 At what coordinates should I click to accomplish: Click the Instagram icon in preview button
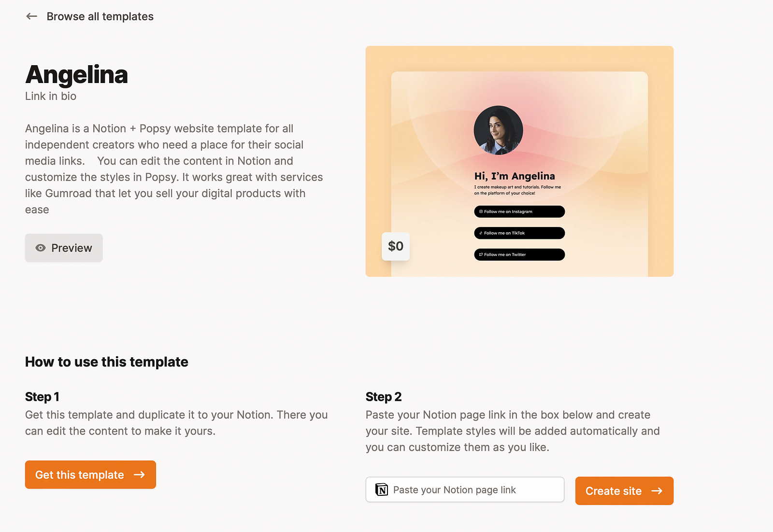pos(481,211)
